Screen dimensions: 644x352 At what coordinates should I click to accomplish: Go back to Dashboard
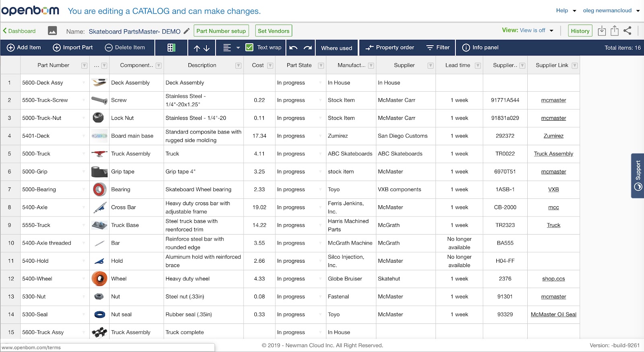tap(19, 31)
